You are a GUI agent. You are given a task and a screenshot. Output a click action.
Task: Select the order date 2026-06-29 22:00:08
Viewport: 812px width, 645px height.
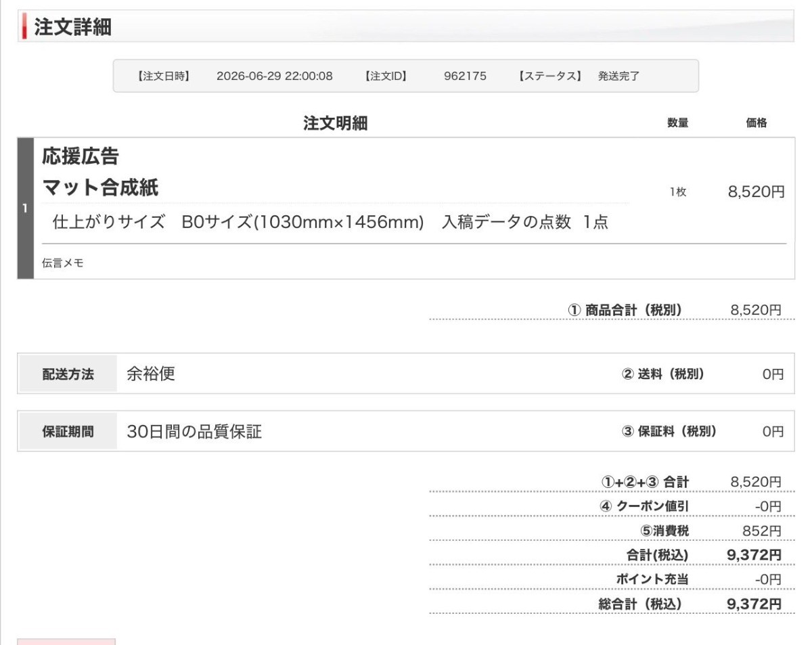(x=275, y=76)
